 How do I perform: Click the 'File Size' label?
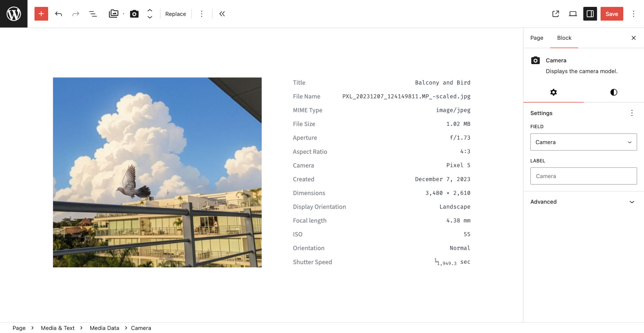click(x=304, y=124)
